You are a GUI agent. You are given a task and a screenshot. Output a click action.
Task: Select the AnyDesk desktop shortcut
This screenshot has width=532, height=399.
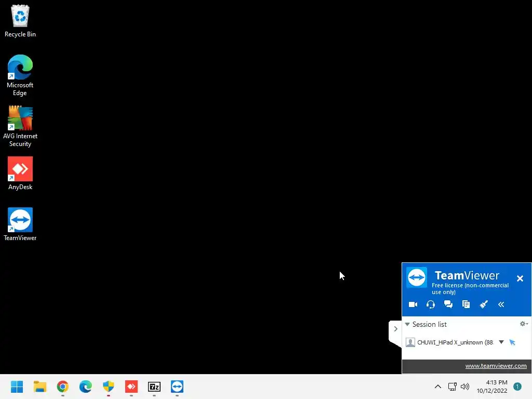pos(20,173)
